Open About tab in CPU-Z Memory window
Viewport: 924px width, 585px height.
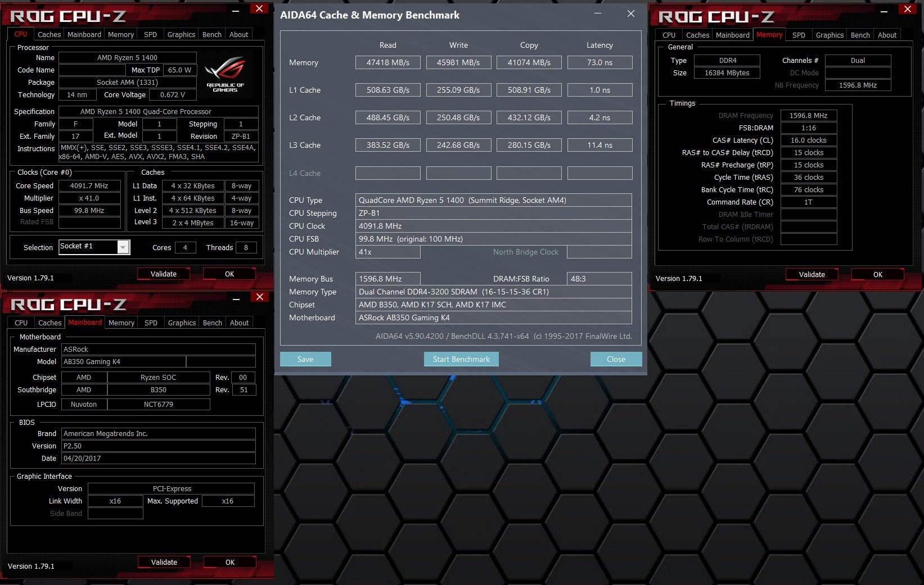click(x=887, y=35)
